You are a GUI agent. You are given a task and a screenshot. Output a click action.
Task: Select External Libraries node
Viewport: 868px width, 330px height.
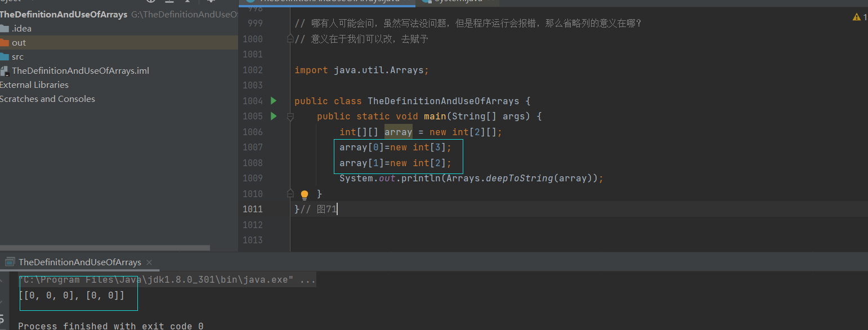34,85
